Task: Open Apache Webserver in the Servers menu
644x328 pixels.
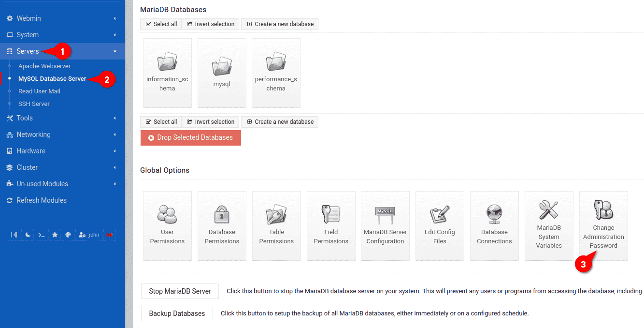Action: tap(44, 66)
